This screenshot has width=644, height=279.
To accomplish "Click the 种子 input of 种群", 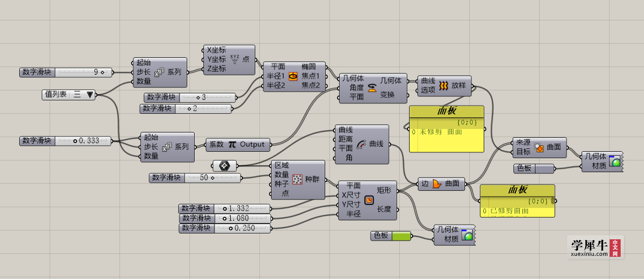I will 281,183.
